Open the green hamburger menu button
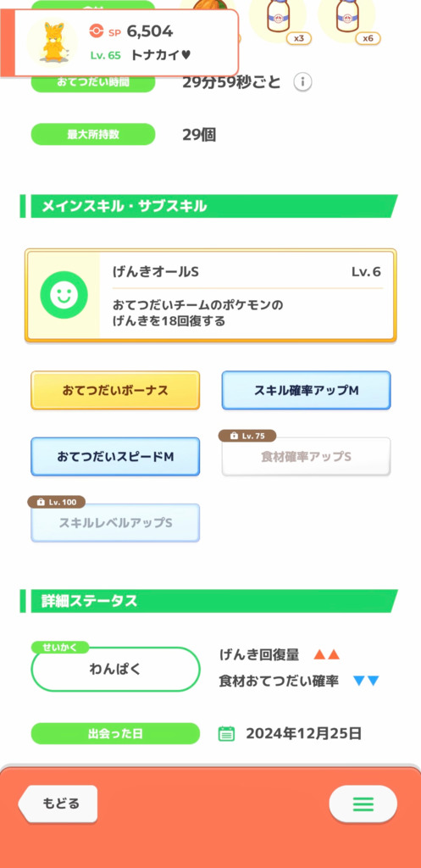 click(x=363, y=804)
